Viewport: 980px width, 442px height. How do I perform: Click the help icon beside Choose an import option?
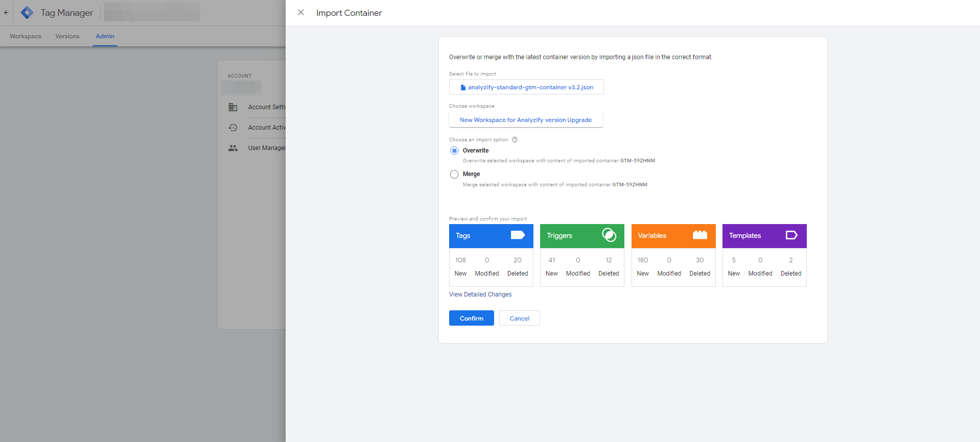point(515,140)
